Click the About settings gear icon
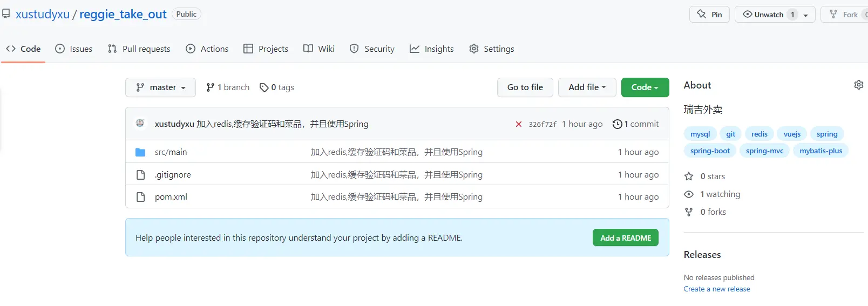 (x=859, y=85)
